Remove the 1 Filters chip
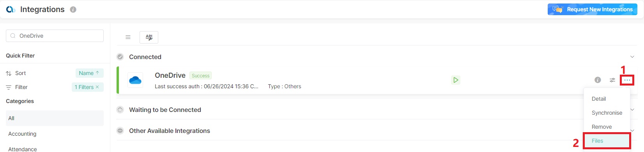This screenshot has width=644, height=152. point(97,87)
